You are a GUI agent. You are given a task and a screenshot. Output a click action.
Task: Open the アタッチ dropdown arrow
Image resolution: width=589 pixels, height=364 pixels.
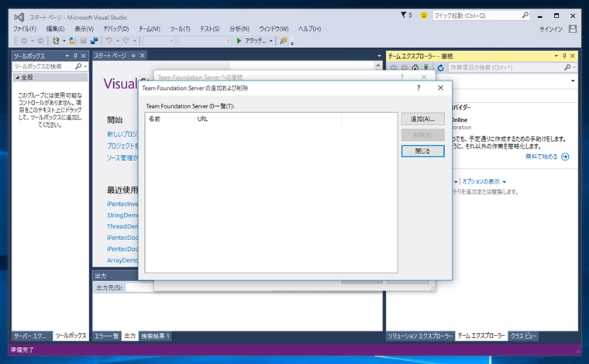[270, 41]
